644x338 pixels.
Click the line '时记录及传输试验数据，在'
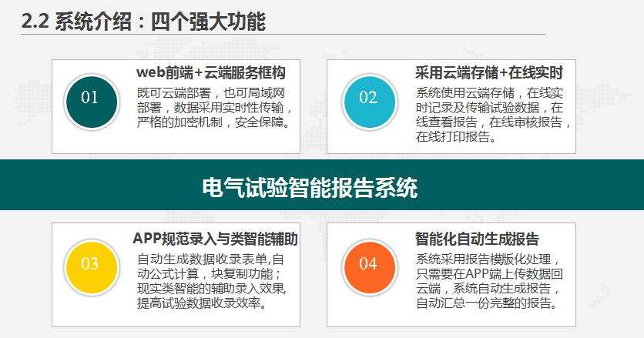pos(489,108)
